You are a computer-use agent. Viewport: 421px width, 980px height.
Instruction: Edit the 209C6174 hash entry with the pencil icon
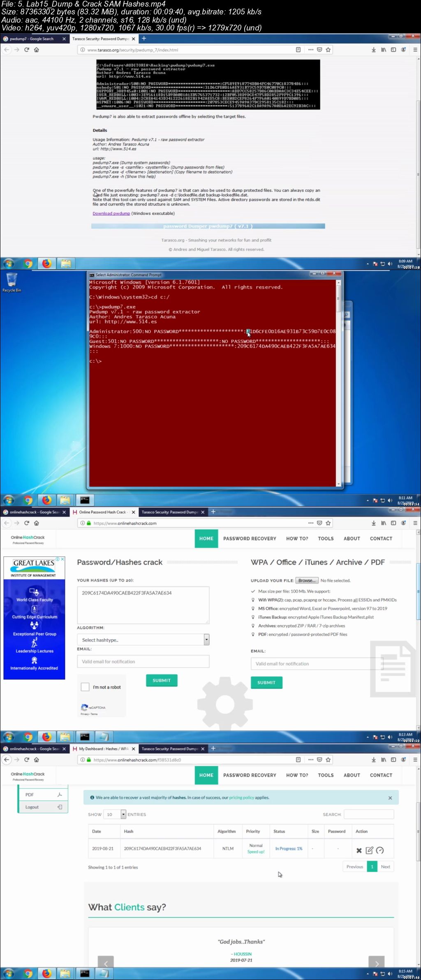click(x=369, y=850)
